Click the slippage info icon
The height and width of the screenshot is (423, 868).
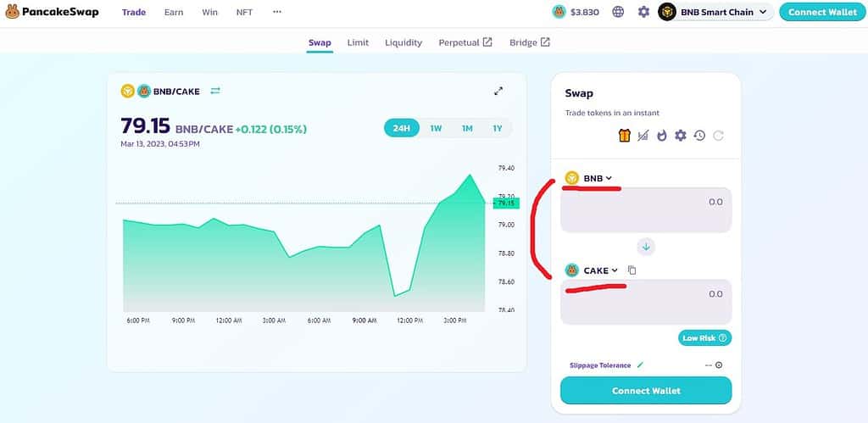pyautogui.click(x=719, y=365)
